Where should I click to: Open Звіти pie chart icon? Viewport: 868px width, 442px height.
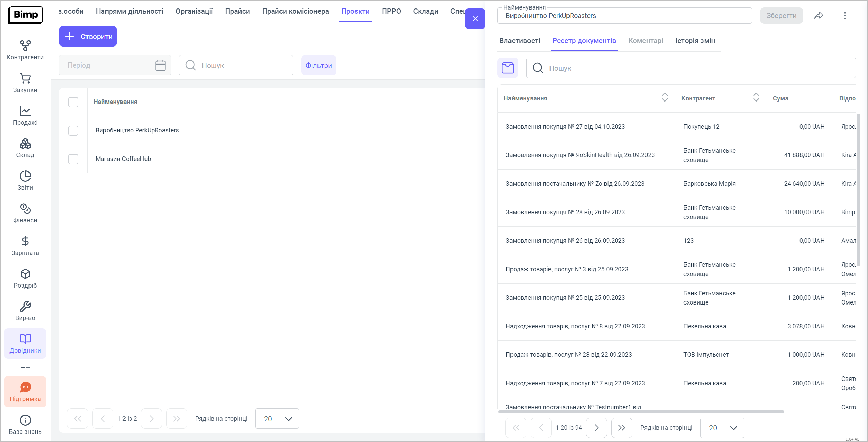pyautogui.click(x=25, y=176)
